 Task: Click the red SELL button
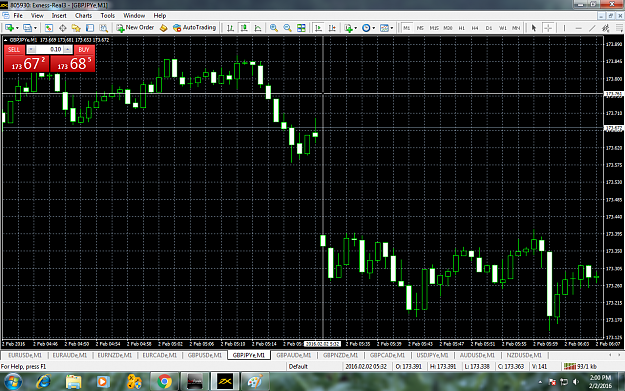point(14,49)
